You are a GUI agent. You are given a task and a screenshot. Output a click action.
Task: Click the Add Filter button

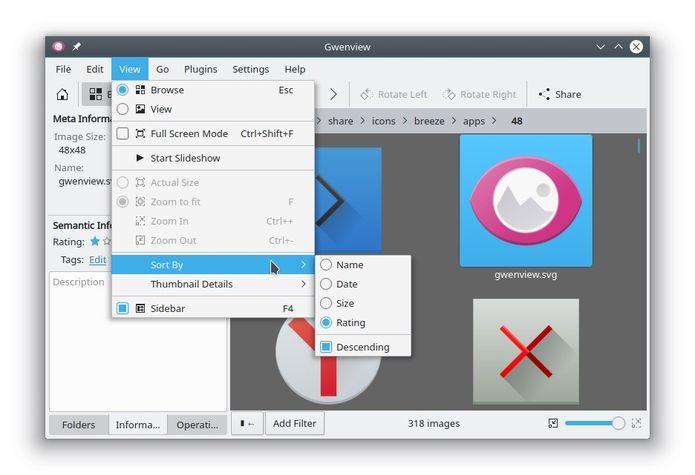click(295, 423)
